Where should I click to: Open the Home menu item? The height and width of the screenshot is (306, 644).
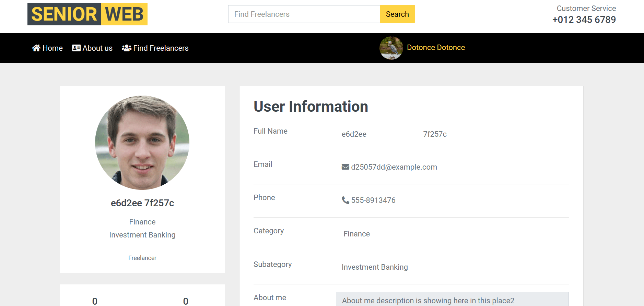52,48
